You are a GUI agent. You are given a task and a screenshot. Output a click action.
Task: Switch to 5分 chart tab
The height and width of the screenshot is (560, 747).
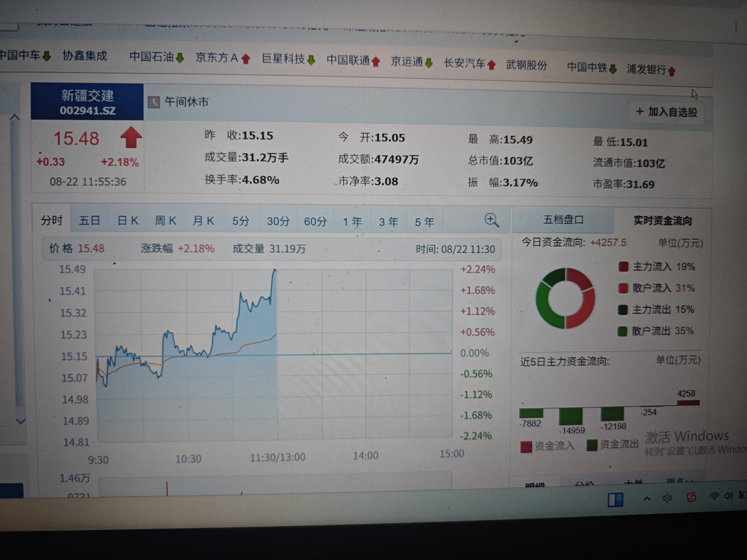point(241,221)
